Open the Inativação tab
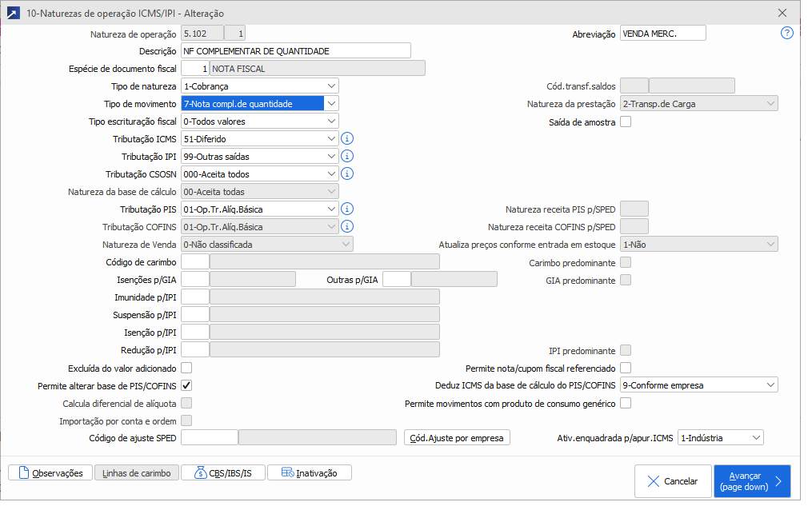This screenshot has height=506, width=812. (x=309, y=473)
